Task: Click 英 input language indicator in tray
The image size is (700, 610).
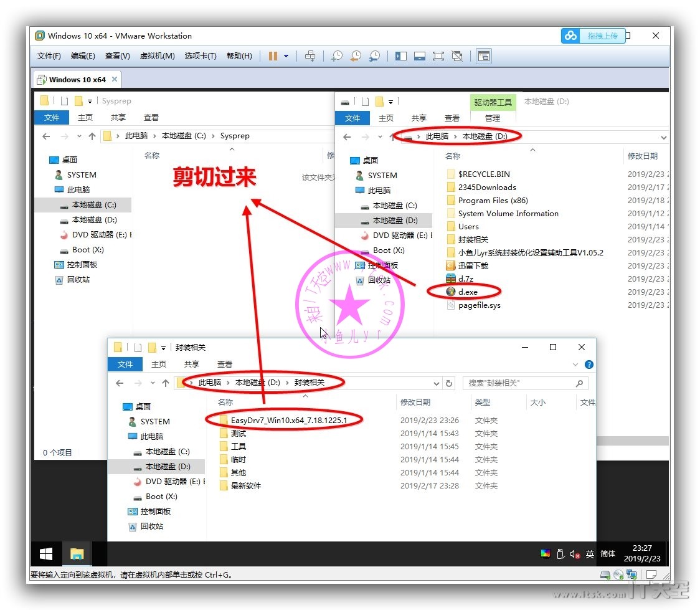Action: pyautogui.click(x=590, y=554)
